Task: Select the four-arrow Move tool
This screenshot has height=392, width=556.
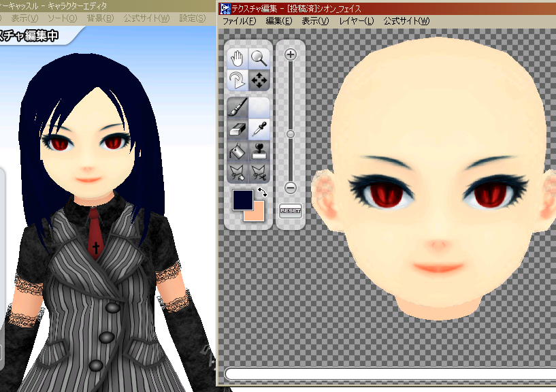Action: (x=259, y=80)
